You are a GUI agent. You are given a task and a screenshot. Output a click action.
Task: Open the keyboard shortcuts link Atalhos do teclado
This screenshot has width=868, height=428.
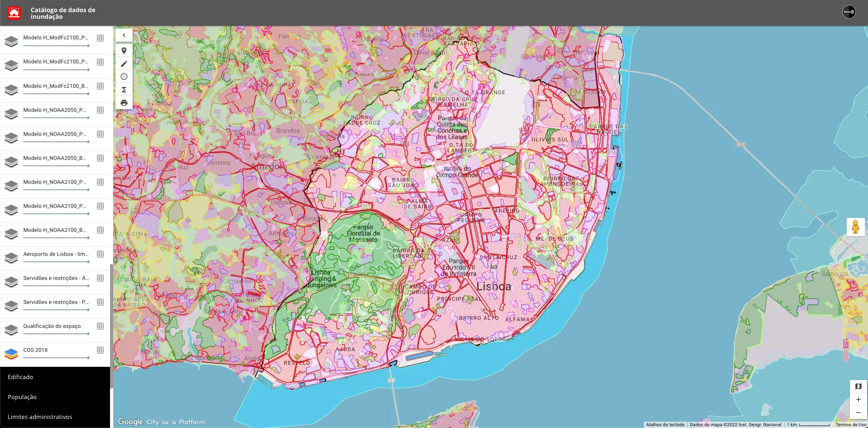[x=665, y=425]
